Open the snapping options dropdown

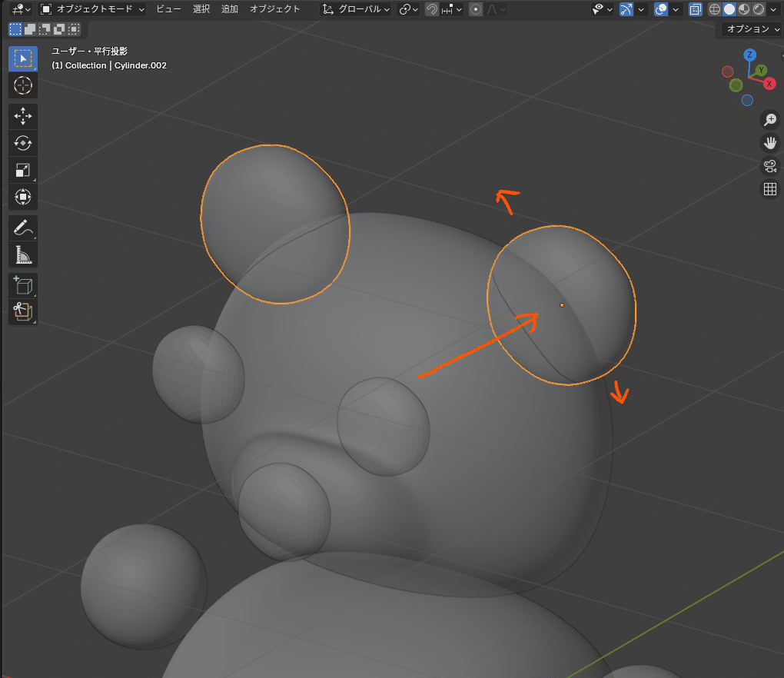(x=452, y=9)
